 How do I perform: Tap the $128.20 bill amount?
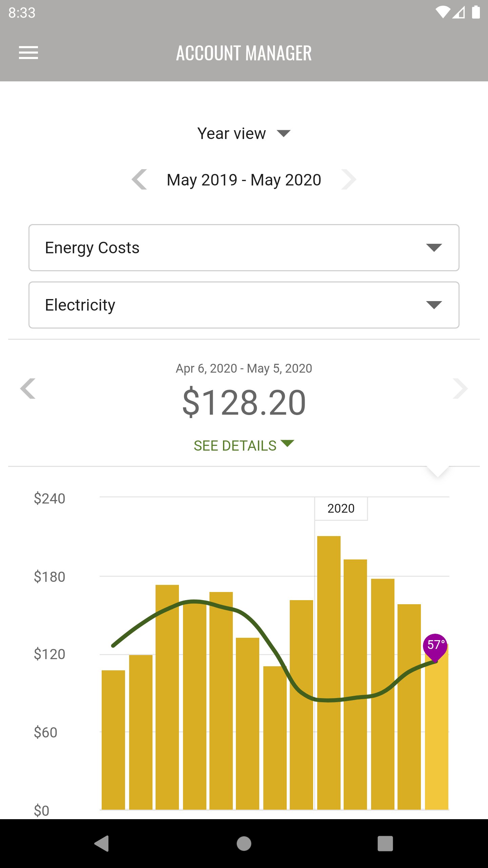[244, 402]
